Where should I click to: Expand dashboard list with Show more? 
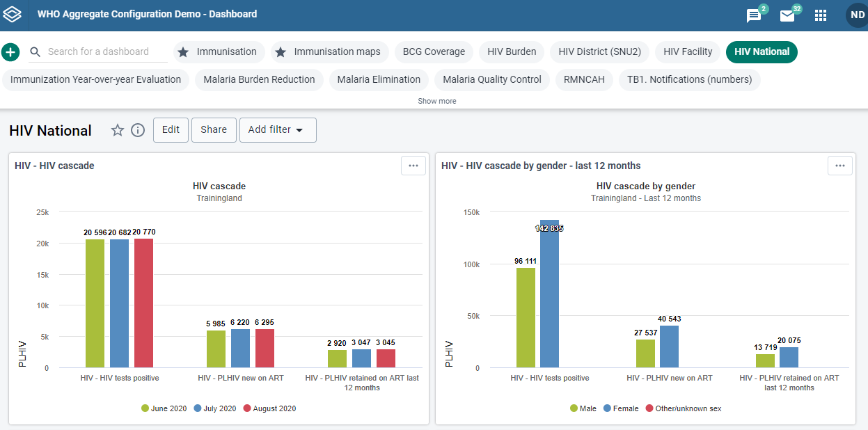point(437,101)
